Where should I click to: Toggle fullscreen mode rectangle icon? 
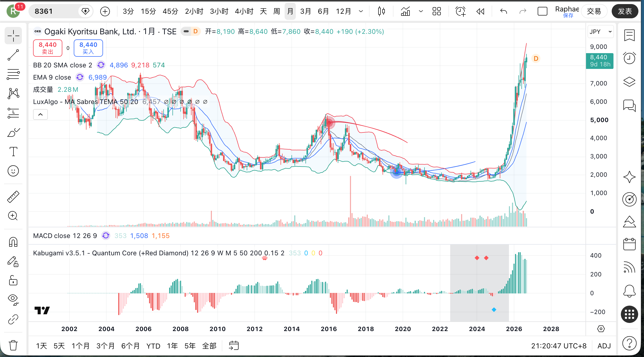click(x=542, y=11)
